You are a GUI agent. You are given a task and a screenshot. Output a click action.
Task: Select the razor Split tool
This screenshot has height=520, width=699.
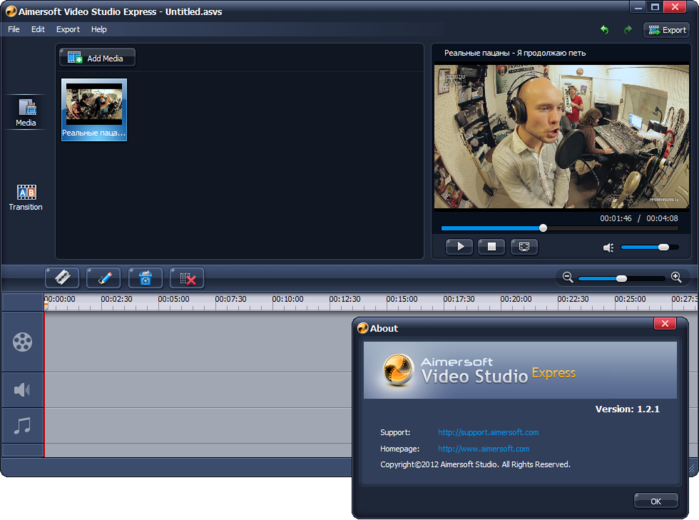point(62,278)
